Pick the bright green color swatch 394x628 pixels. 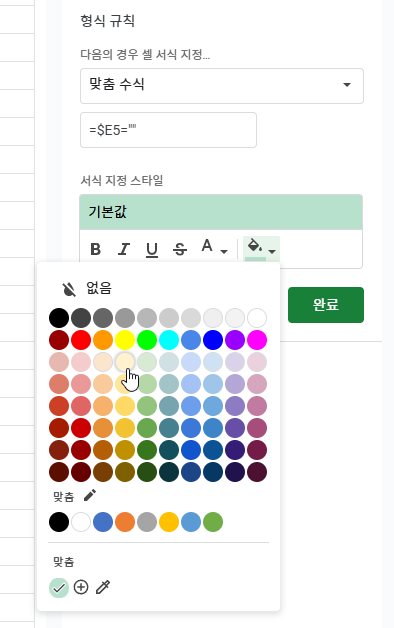pyautogui.click(x=147, y=340)
